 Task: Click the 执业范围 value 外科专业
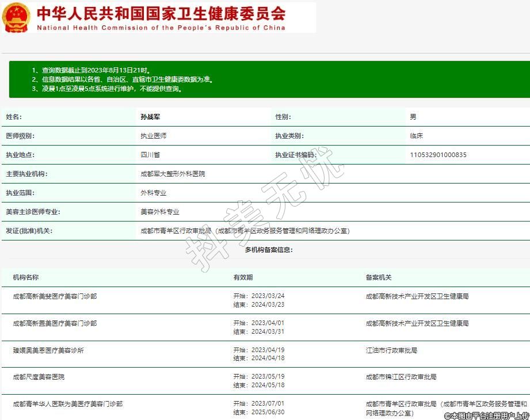pyautogui.click(x=154, y=193)
